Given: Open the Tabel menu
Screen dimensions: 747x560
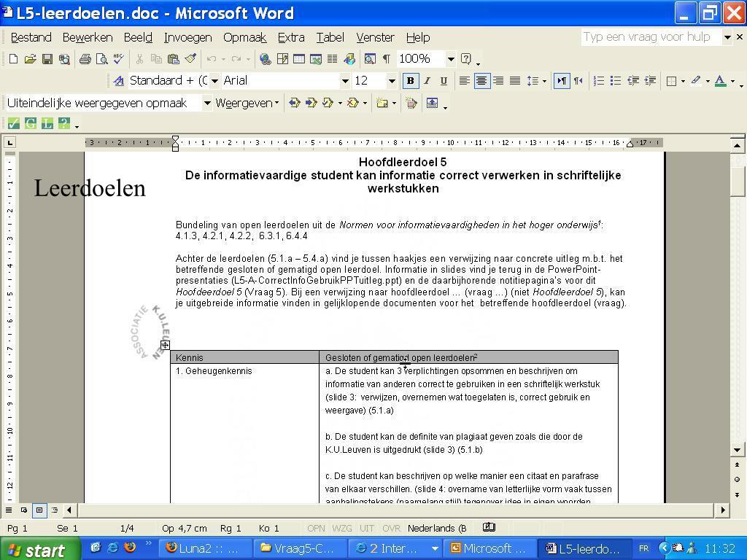Looking at the screenshot, I should [330, 37].
